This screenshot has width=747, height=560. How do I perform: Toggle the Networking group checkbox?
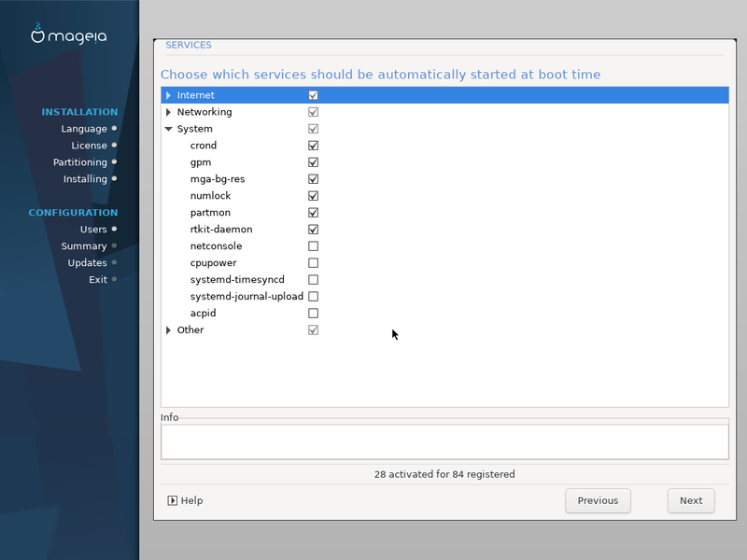pos(313,112)
